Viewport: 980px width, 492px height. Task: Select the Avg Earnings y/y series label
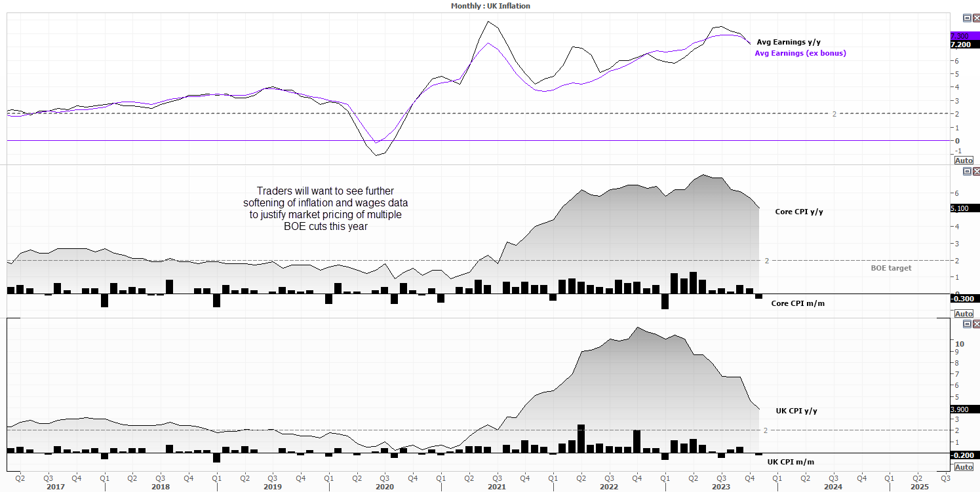point(788,42)
